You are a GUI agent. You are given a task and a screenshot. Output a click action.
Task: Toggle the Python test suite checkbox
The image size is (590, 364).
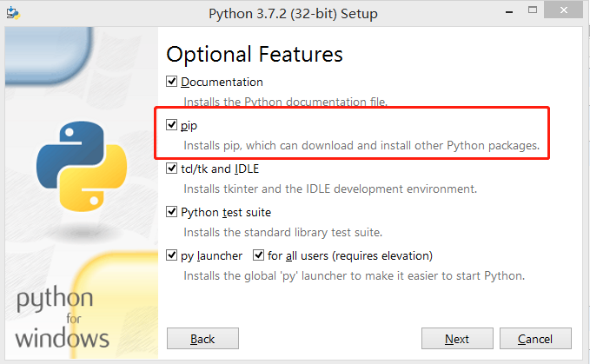171,212
